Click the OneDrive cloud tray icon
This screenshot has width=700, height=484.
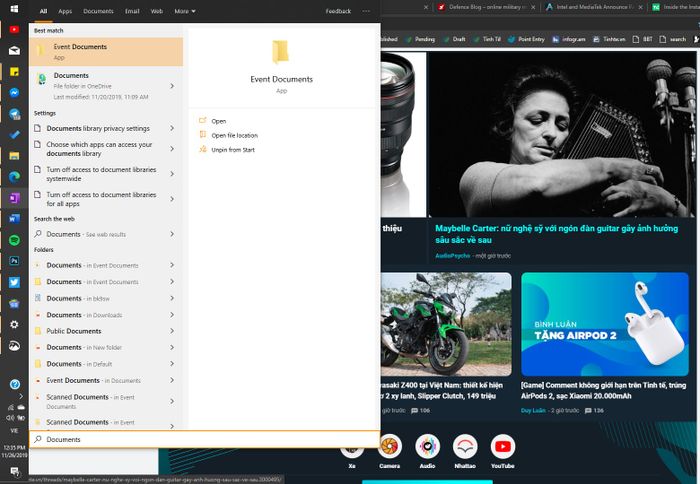click(x=21, y=407)
